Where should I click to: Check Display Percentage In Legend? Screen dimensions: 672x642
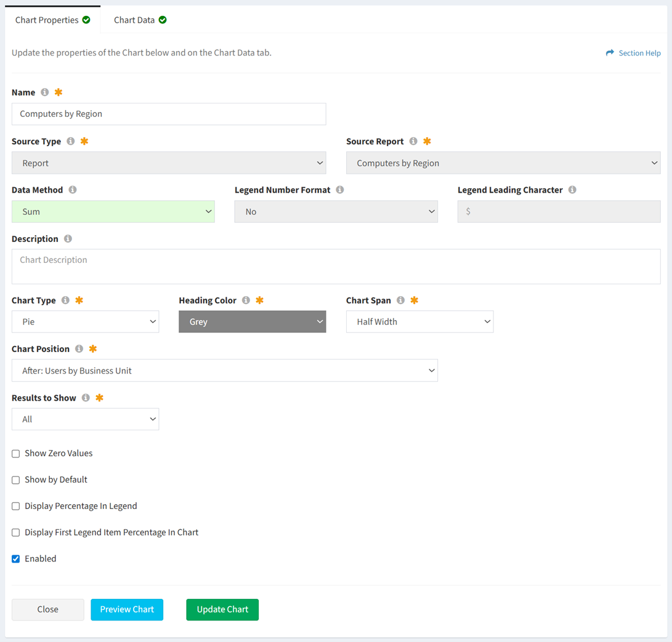(16, 506)
